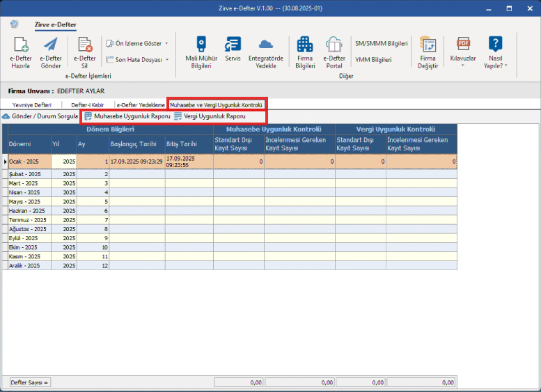Screen dimensions: 541x392
Task: Click Gönder / Durum Sorgula button
Action: pos(40,116)
